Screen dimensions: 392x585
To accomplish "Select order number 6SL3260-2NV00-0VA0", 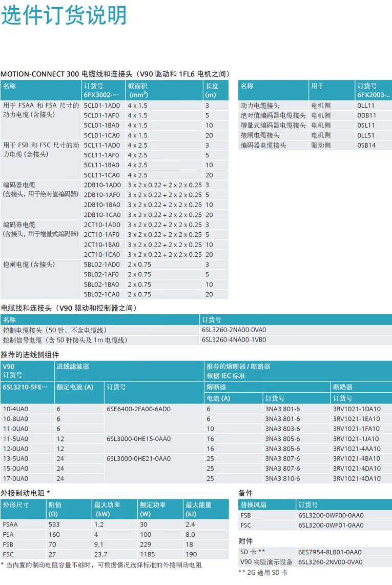I will [x=331, y=562].
